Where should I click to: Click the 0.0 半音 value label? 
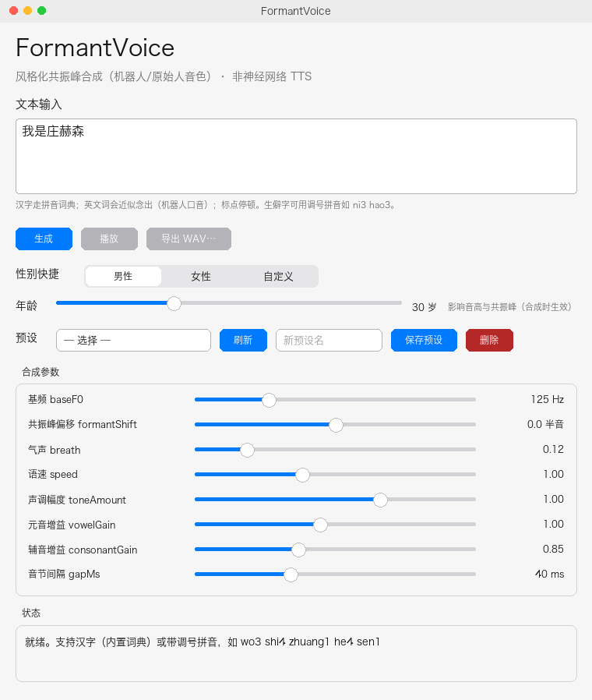pyautogui.click(x=545, y=425)
